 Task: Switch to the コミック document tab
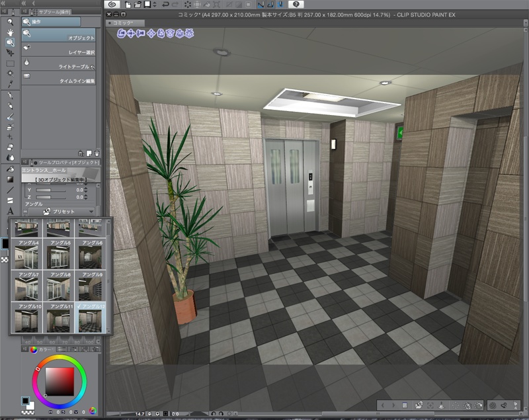tap(126, 23)
